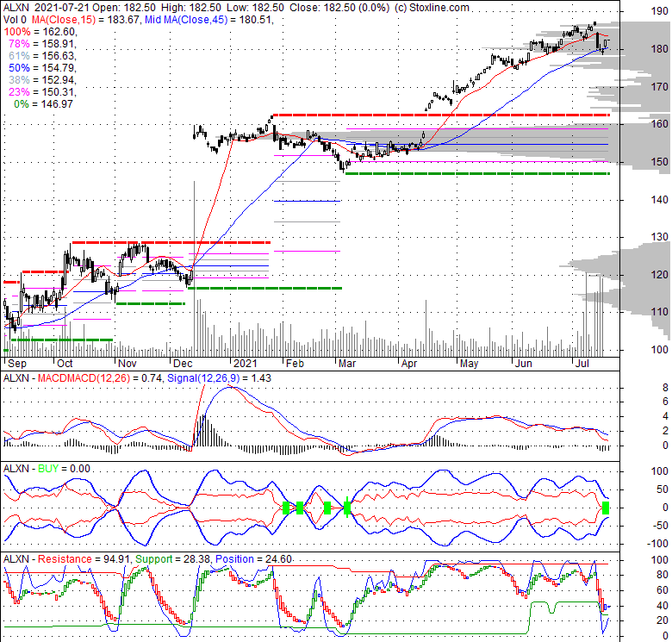
Task: Click the 'Position = 24.60' label
Action: (x=253, y=559)
